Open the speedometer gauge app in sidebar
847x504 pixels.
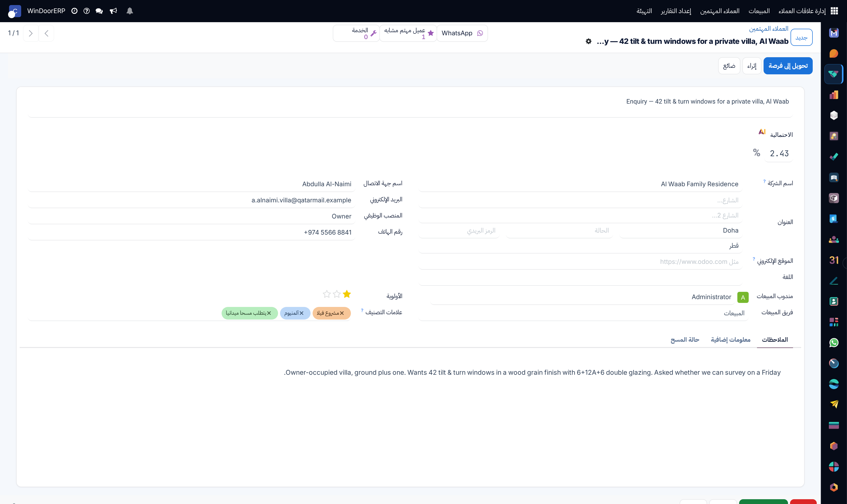833,363
